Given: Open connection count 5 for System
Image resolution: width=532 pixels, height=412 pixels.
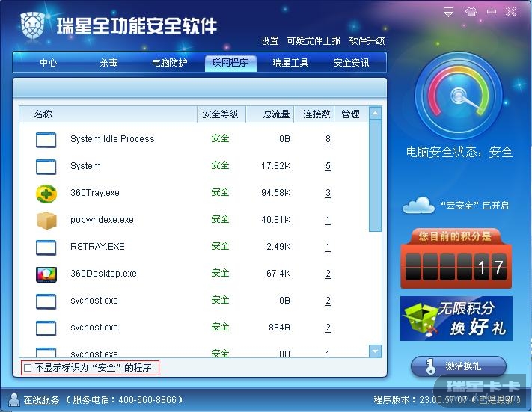Looking at the screenshot, I should coord(328,166).
